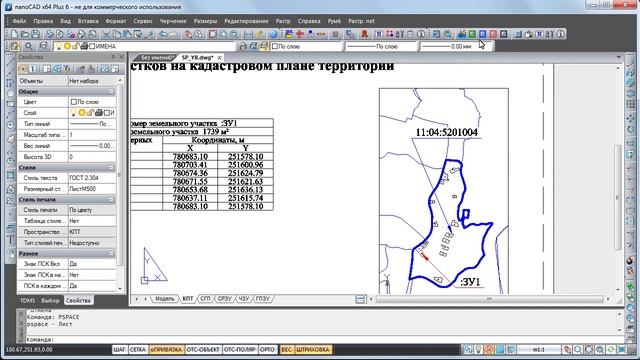Click the Стиль текста value ГОСТ 2.304
Image resolution: width=640 pixels, height=360 pixels.
pos(92,178)
